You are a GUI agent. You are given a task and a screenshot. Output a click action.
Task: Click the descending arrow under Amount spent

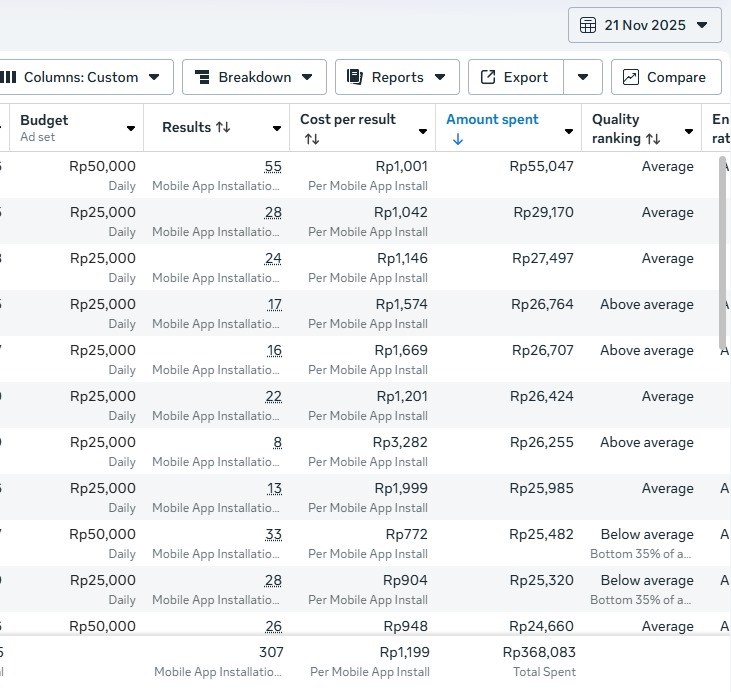[457, 139]
